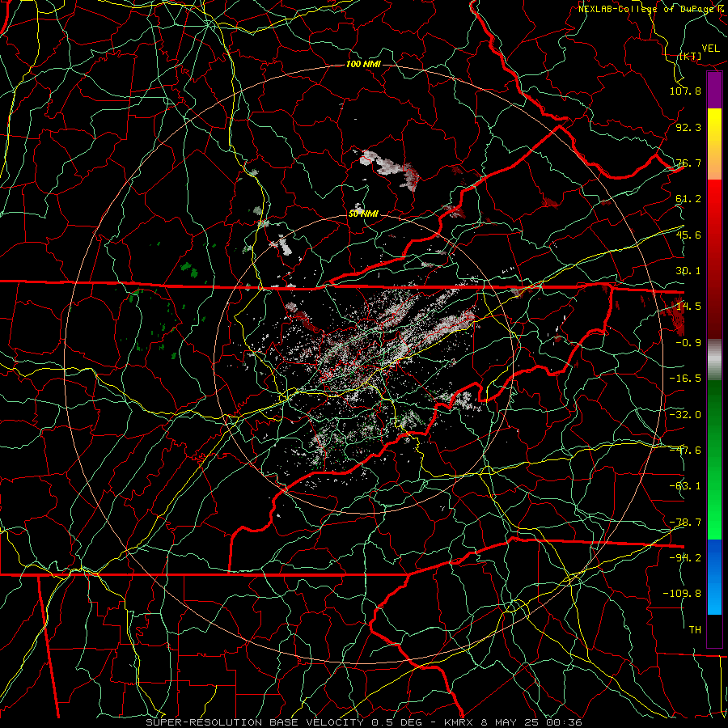Select the -109.8 velocity scale value
Screen dimensions: 728x728
pos(682,594)
